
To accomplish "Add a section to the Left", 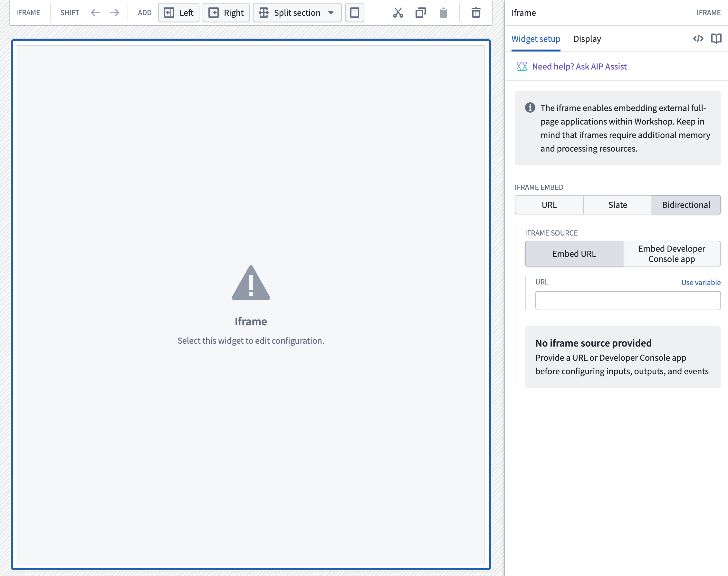I will (x=178, y=13).
